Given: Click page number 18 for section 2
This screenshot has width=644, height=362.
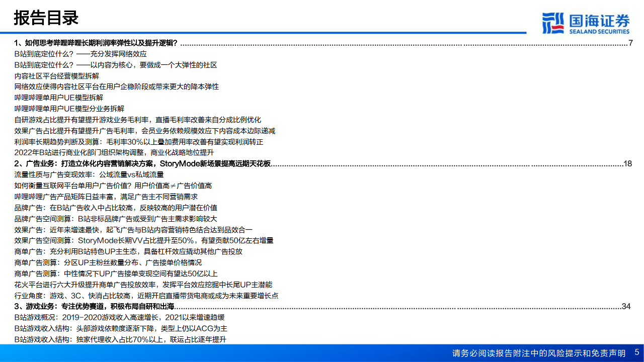Looking at the screenshot, I should (x=627, y=163).
